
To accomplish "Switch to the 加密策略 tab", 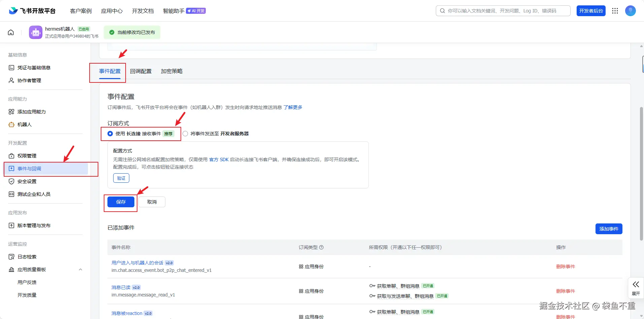I will pos(172,71).
